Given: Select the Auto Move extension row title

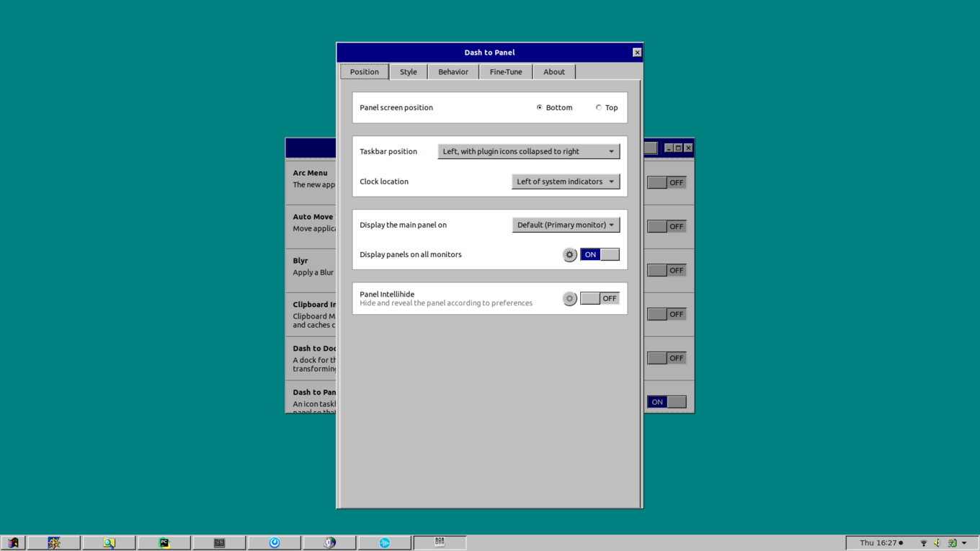Looking at the screenshot, I should coord(314,217).
